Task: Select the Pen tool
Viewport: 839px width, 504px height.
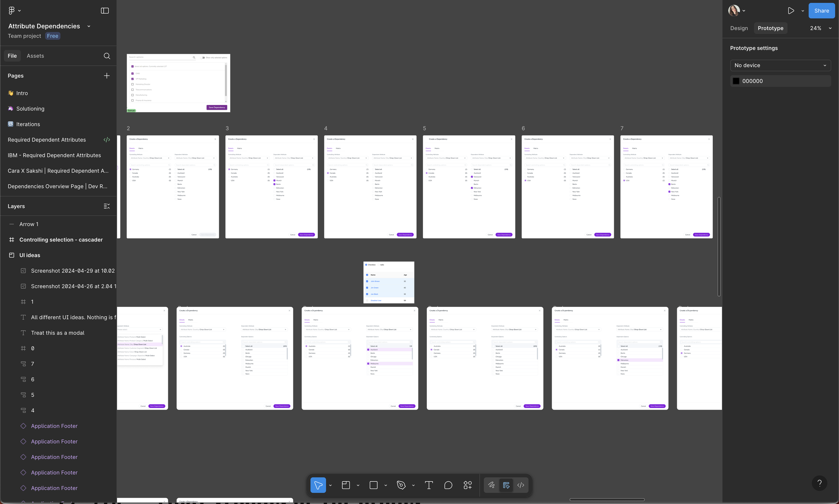Action: pos(401,485)
